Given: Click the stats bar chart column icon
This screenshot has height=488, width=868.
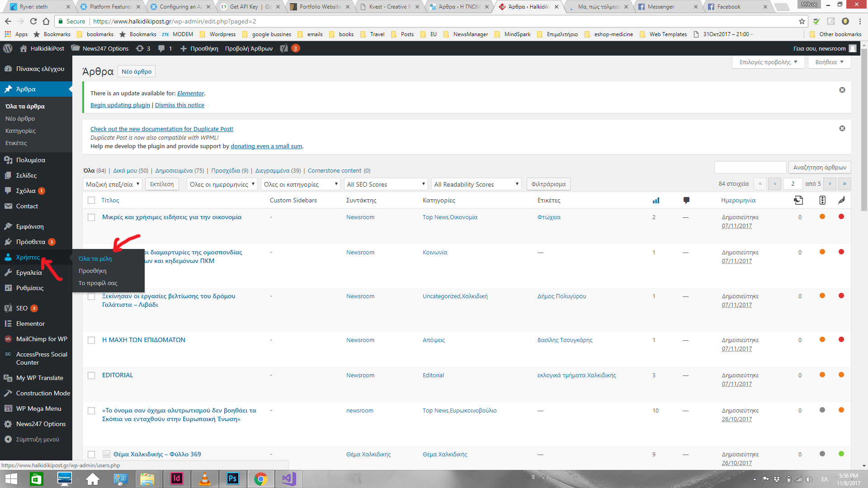Looking at the screenshot, I should click(656, 200).
